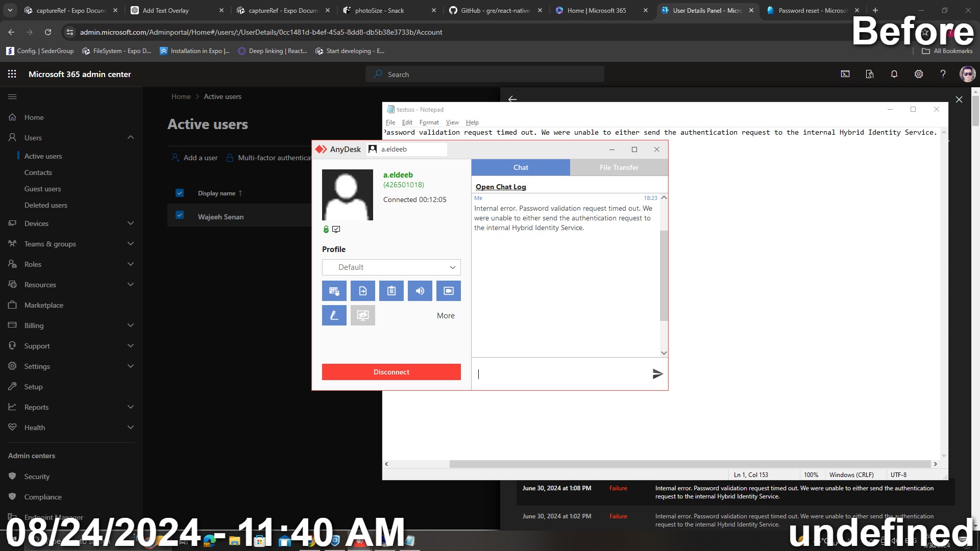The width and height of the screenshot is (980, 551).
Task: Open the Default profile dropdown
Action: pyautogui.click(x=391, y=267)
